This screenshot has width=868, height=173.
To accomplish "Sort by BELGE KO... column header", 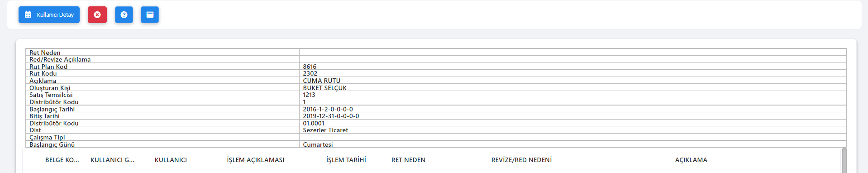I will click(x=62, y=160).
